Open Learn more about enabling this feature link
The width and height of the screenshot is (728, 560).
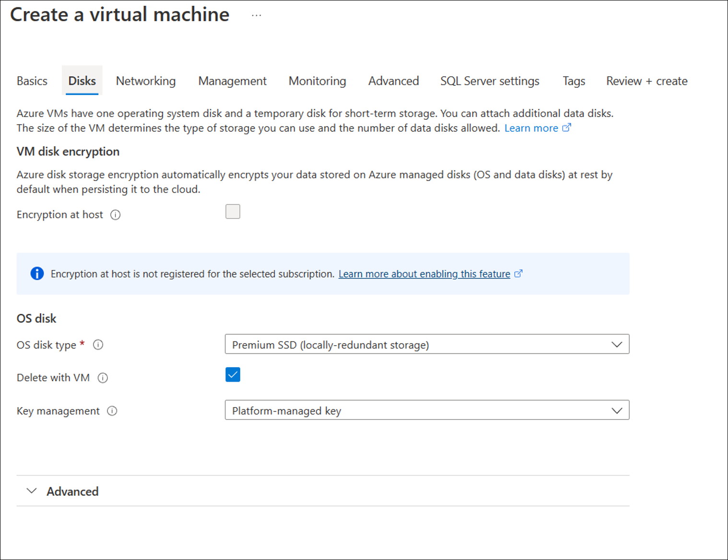pos(424,274)
